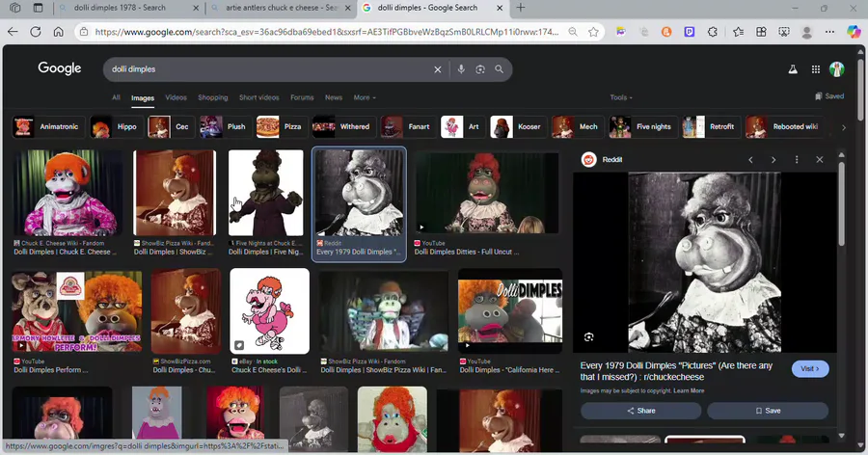Screen dimensions: 868x455
Task: Click the preview panel scrollbar
Action: (841, 204)
